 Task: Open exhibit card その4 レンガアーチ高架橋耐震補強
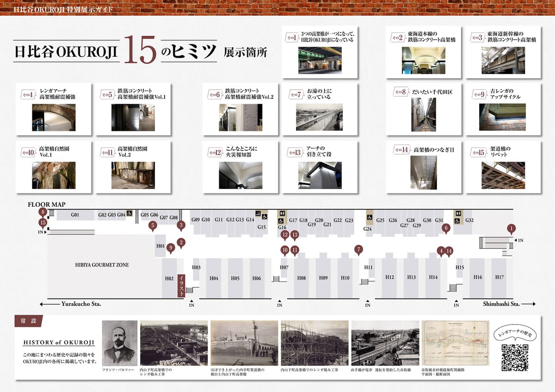54,109
